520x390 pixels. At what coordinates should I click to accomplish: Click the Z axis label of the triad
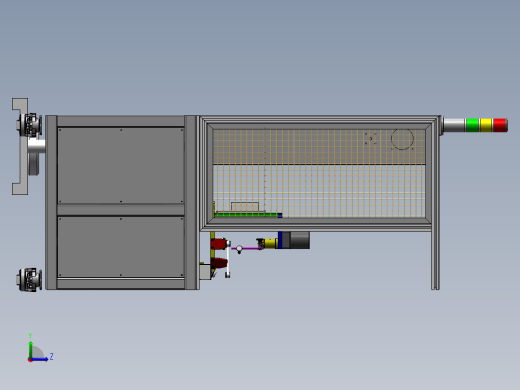51,357
